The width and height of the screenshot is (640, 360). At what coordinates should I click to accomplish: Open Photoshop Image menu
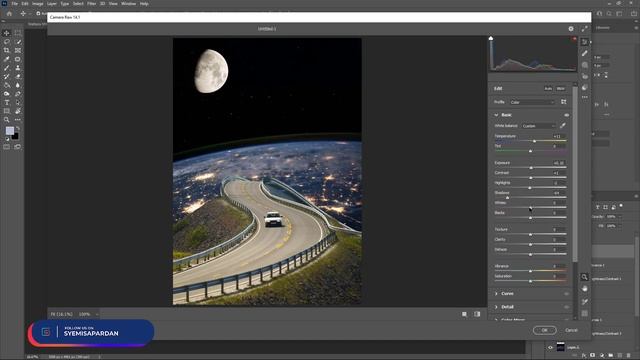click(38, 4)
